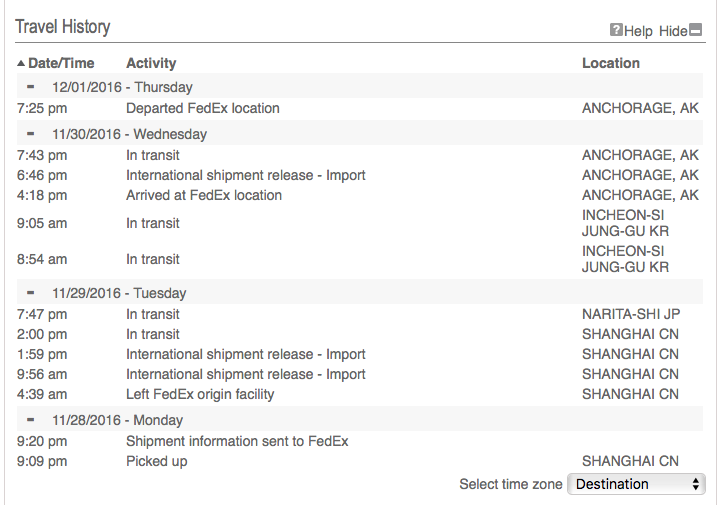Select the Arrived at FedEx location row

click(x=360, y=195)
